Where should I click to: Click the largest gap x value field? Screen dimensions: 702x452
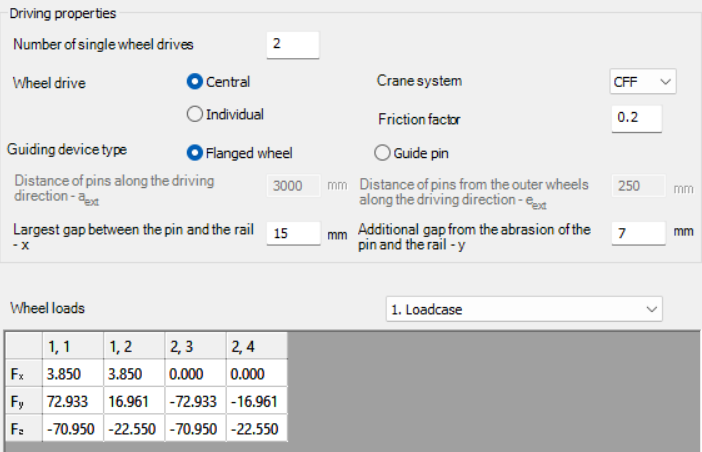(293, 233)
